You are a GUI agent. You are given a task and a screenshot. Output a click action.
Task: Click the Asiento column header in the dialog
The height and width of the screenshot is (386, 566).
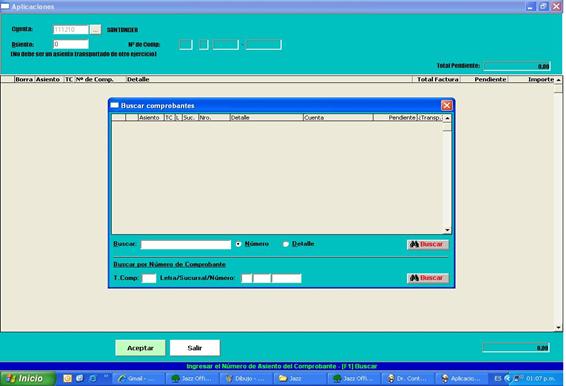click(x=151, y=117)
